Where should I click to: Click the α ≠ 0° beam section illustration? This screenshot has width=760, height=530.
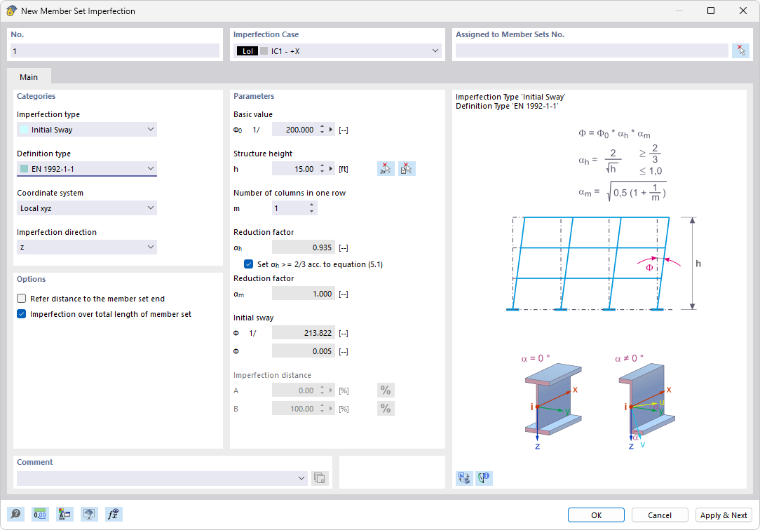646,402
